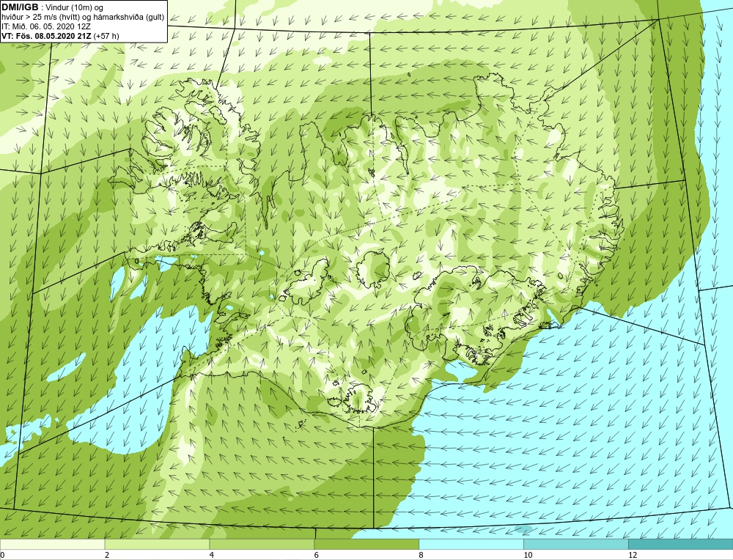Click the "6" scale label
Image resolution: width=733 pixels, height=560 pixels.
[x=317, y=555]
